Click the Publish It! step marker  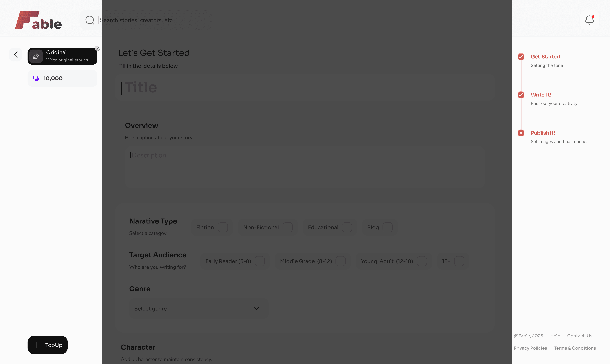[x=521, y=133]
